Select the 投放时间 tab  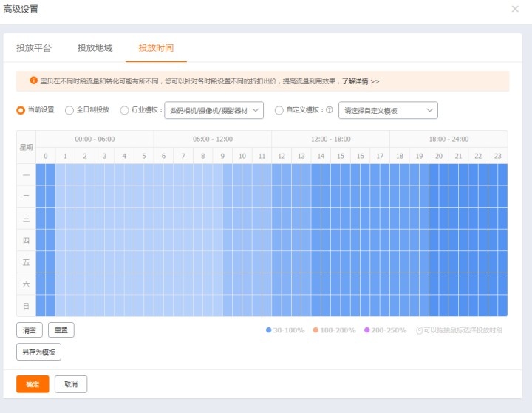[156, 48]
